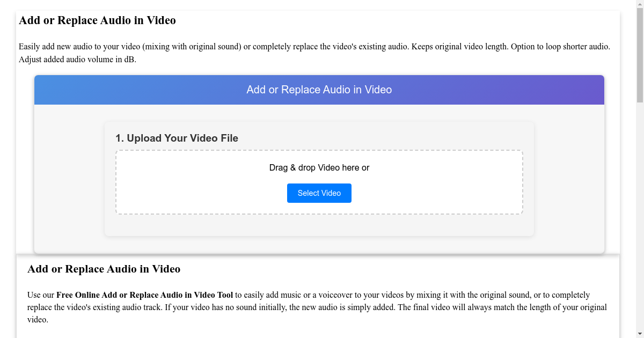This screenshot has width=644, height=338.
Task: Click the second Add or Replace Audio heading
Action: [x=104, y=269]
